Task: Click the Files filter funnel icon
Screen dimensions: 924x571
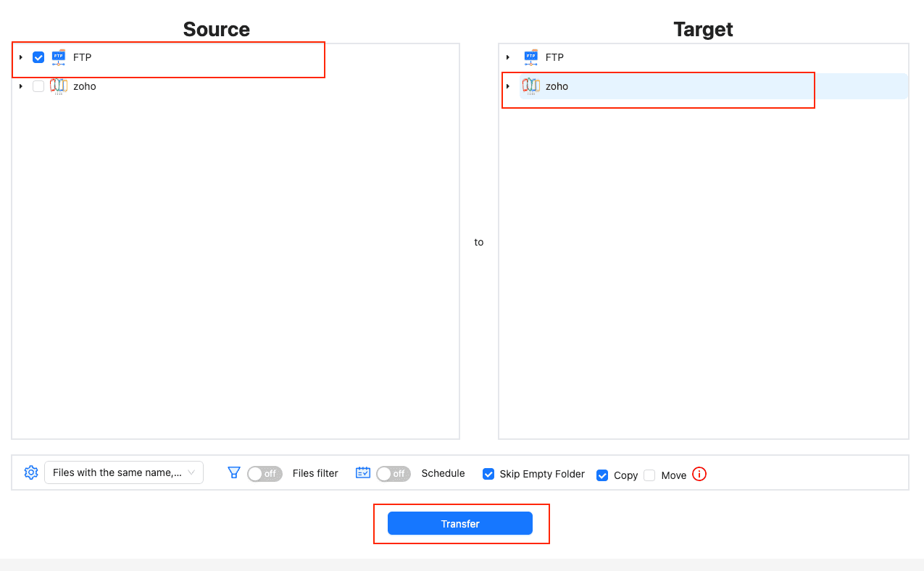Action: point(233,472)
